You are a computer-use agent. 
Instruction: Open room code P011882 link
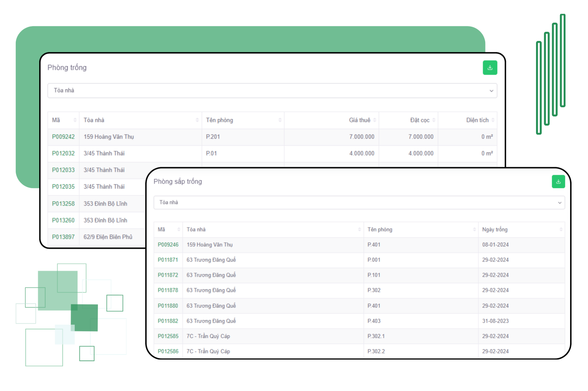pos(168,321)
